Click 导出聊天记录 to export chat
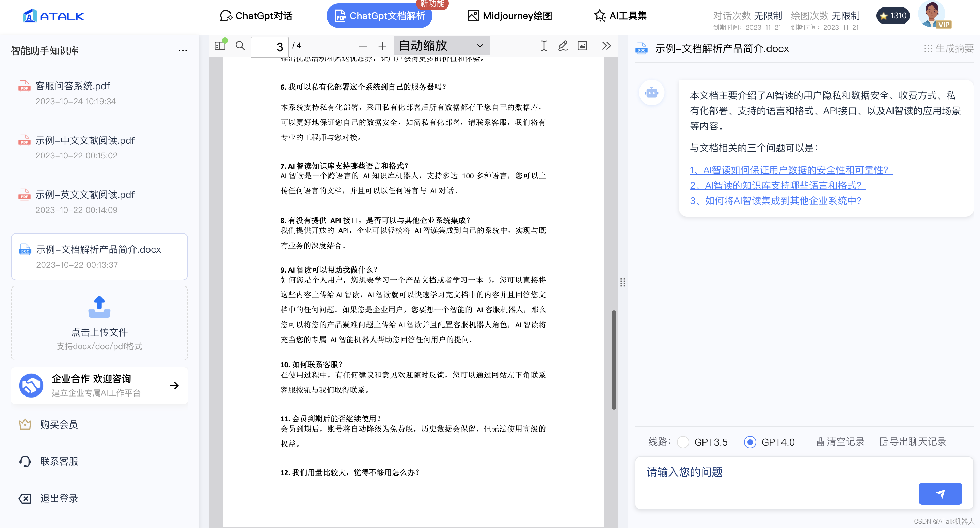980x528 pixels. coord(913,441)
